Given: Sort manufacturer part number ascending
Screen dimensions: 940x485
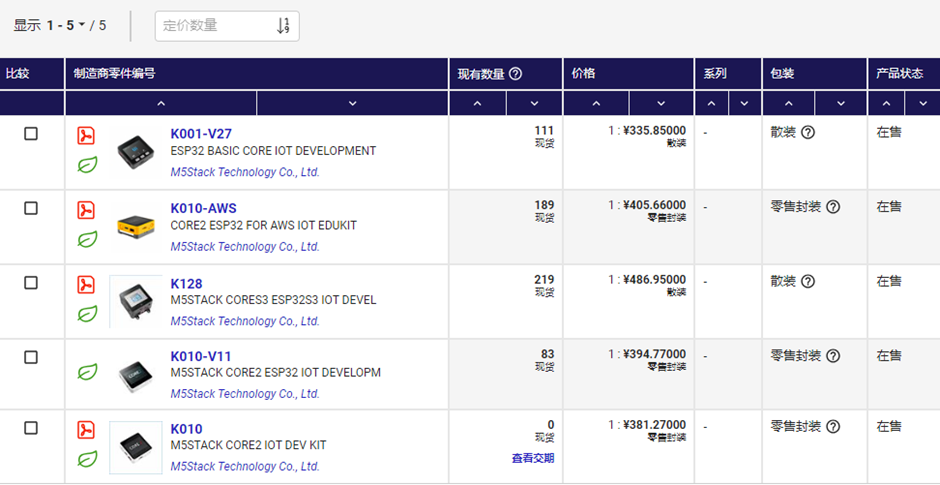Looking at the screenshot, I should tap(161, 104).
